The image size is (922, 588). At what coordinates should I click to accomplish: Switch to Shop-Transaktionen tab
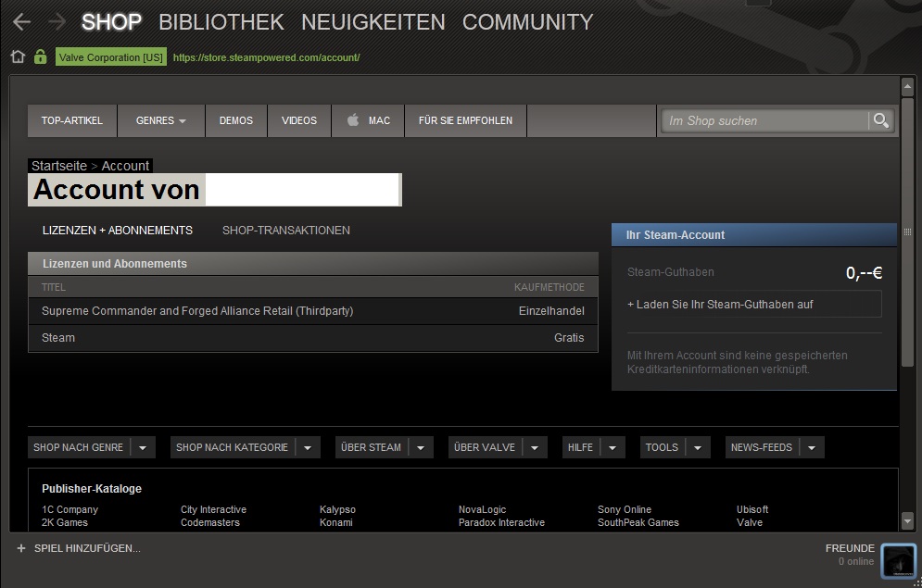pyautogui.click(x=285, y=231)
